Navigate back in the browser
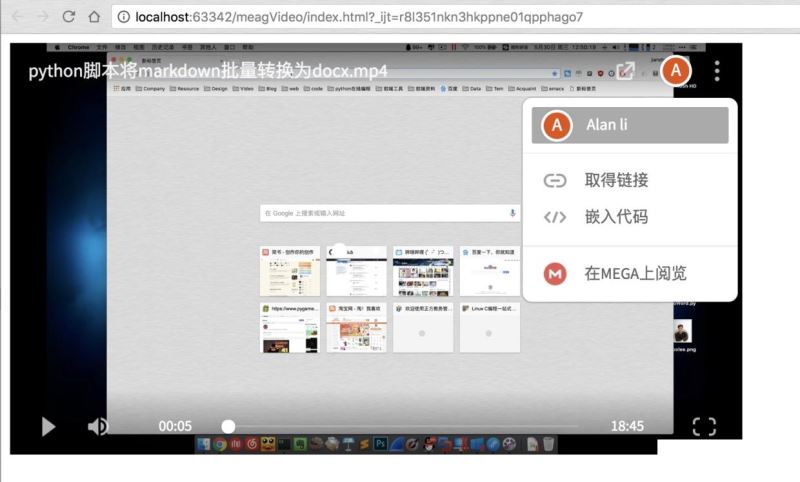This screenshot has height=482, width=800. click(17, 17)
